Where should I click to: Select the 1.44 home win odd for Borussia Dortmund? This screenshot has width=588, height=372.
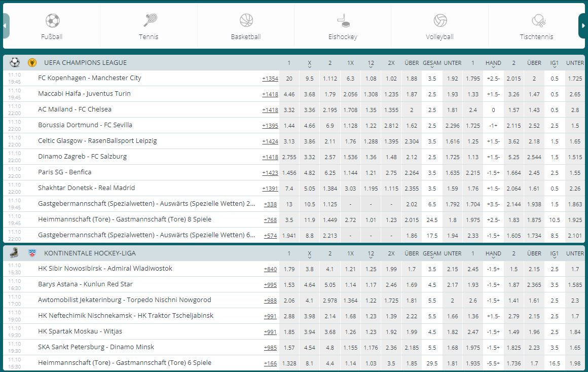[289, 125]
